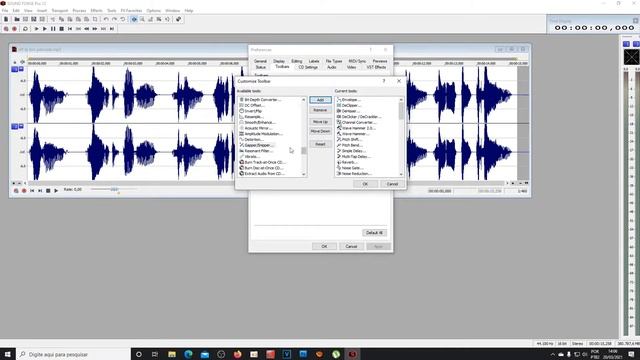This screenshot has height=360, width=640.
Task: Click the Rewind transport button
Action: pos(87,29)
